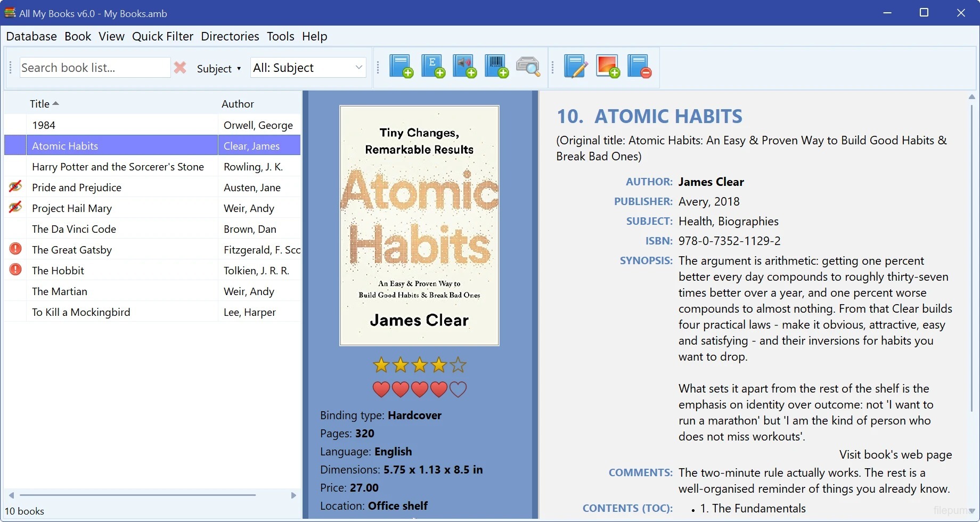This screenshot has width=980, height=522.
Task: Open the Directories menu
Action: click(230, 36)
